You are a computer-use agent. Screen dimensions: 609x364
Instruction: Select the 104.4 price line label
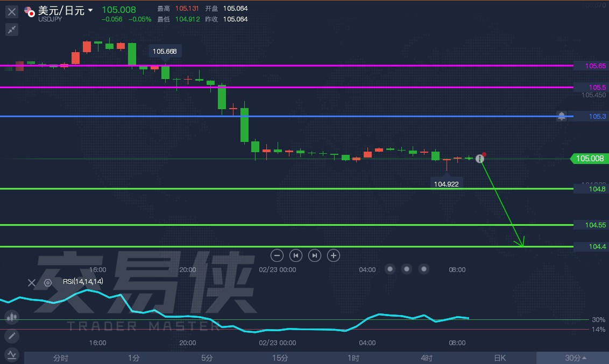pos(591,246)
